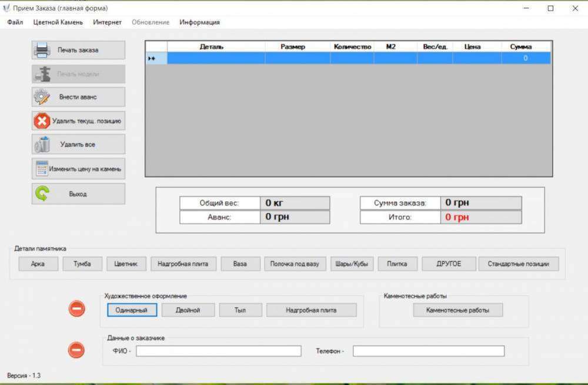The width and height of the screenshot is (588, 385).
Task: Click the М2 column header
Action: 395,47
